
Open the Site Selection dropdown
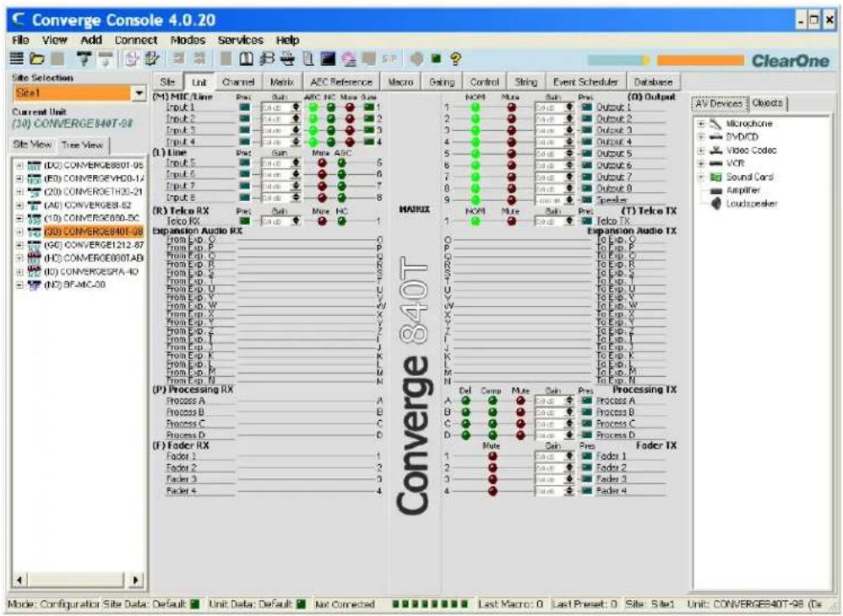coord(139,93)
